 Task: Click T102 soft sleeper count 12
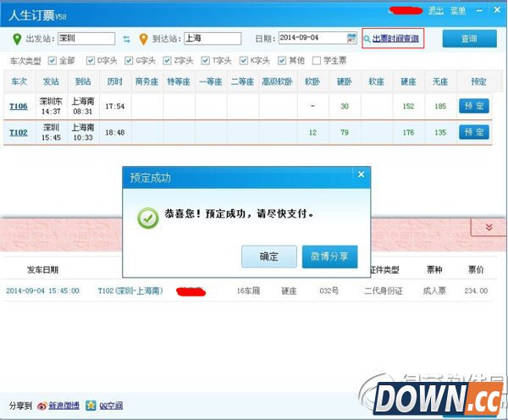[x=312, y=133]
